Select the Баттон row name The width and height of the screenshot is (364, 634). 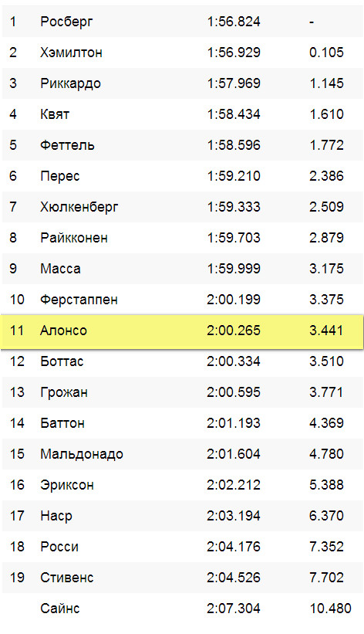click(x=62, y=423)
